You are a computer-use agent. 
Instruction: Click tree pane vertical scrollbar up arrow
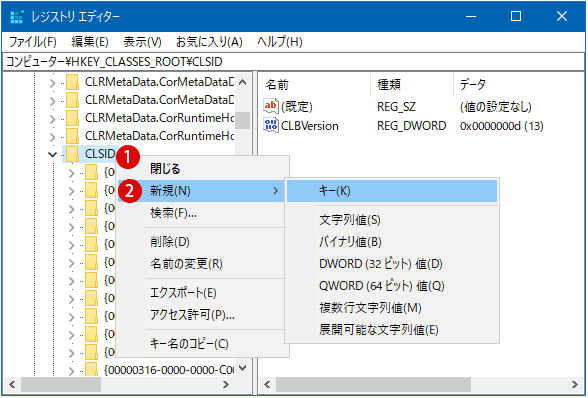click(x=243, y=82)
